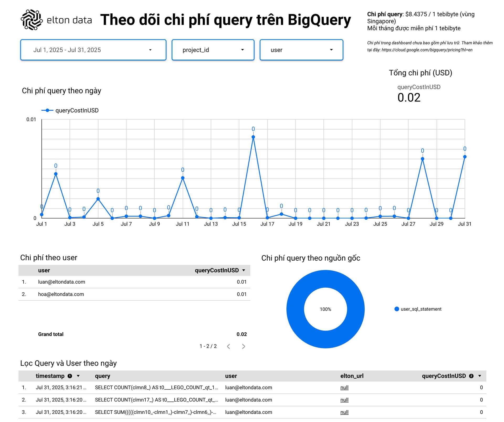Select luan@eltondata.com row in user cost table
The width and height of the screenshot is (504, 422).
pos(61,282)
